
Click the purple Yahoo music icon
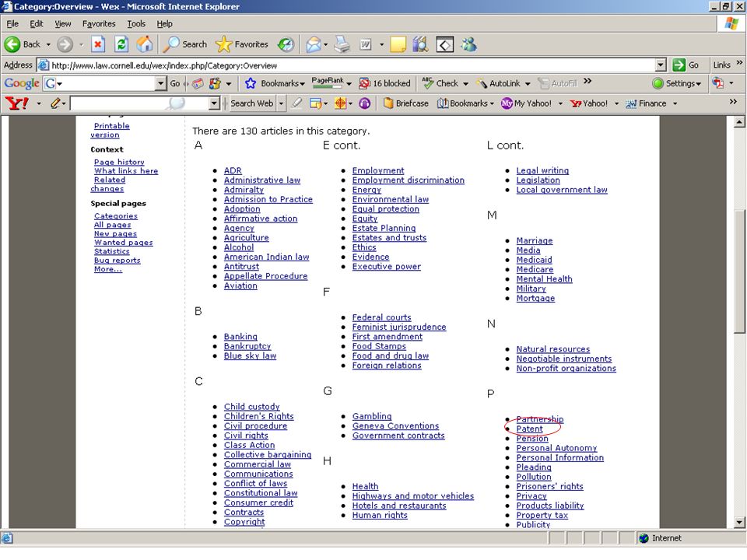(x=364, y=103)
